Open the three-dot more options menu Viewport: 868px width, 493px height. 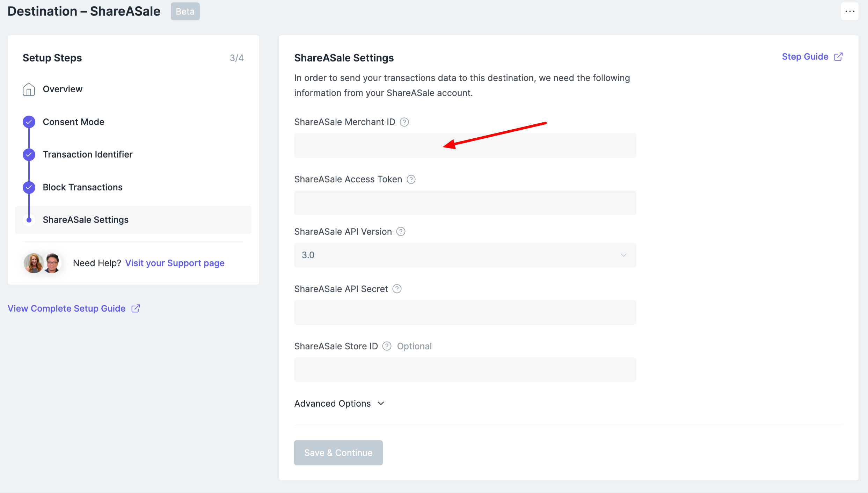[849, 12]
